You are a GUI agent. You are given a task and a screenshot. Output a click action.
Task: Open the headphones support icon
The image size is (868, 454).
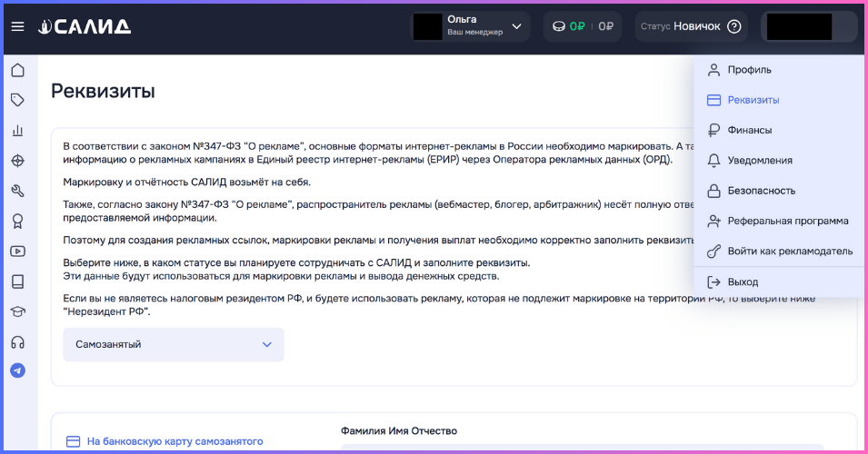click(x=17, y=342)
